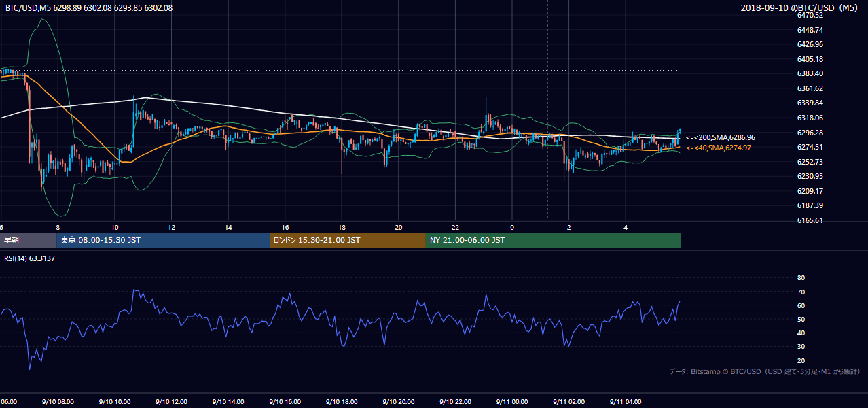Click bottom time label 9/10 20:00
Image resolution: width=868 pixels, height=408 pixels.
[x=399, y=402]
